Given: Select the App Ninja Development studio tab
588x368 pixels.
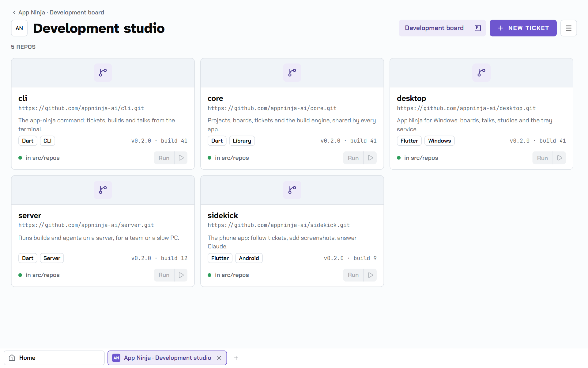Looking at the screenshot, I should pyautogui.click(x=167, y=358).
